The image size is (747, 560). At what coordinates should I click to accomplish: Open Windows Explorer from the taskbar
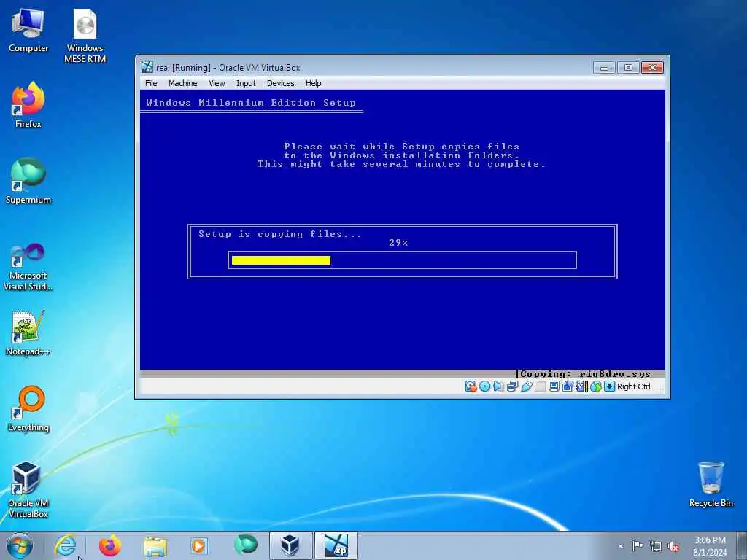pyautogui.click(x=155, y=545)
